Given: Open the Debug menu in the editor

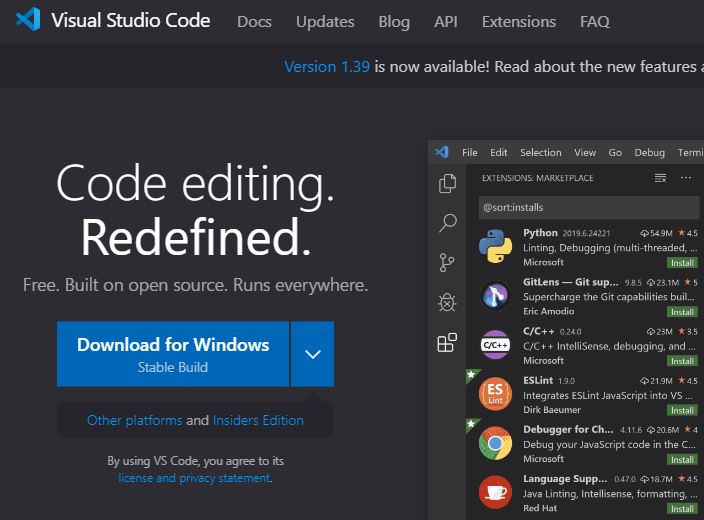Looking at the screenshot, I should [649, 153].
